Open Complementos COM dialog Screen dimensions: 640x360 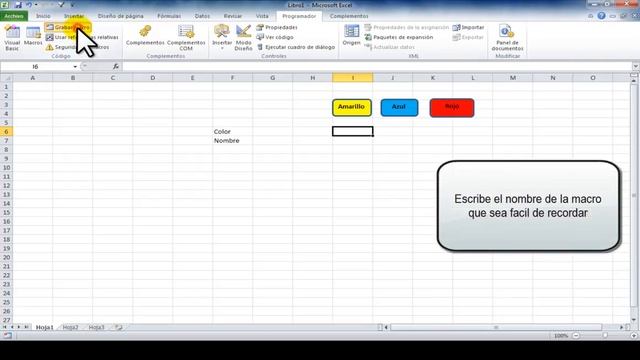tap(186, 38)
